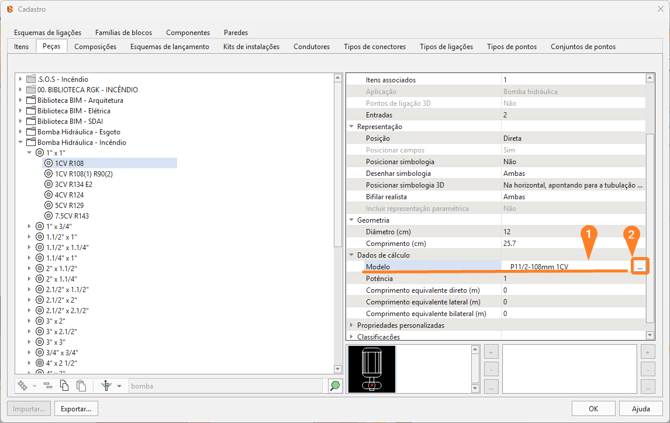Screen dimensions: 670x423
Task: Collapse the Geometria property group
Action: [x=352, y=220]
